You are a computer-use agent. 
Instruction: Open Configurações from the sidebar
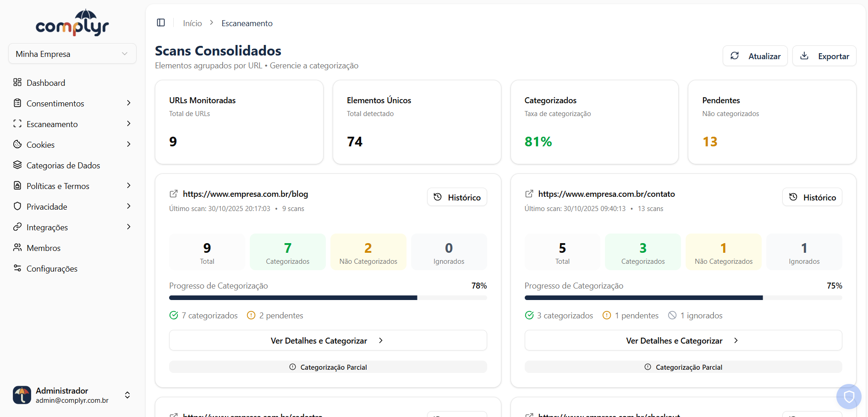pos(52,268)
